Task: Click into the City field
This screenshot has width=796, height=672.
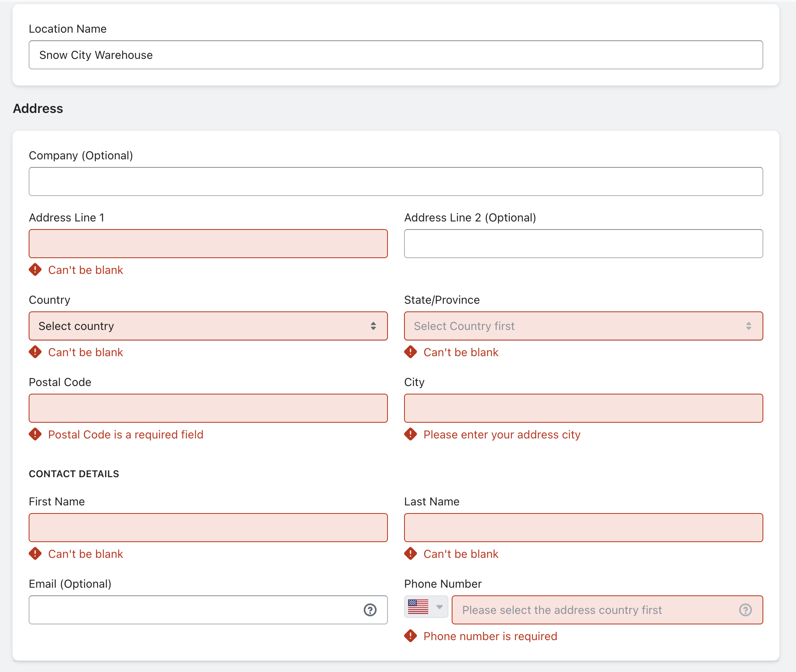Action: 584,408
